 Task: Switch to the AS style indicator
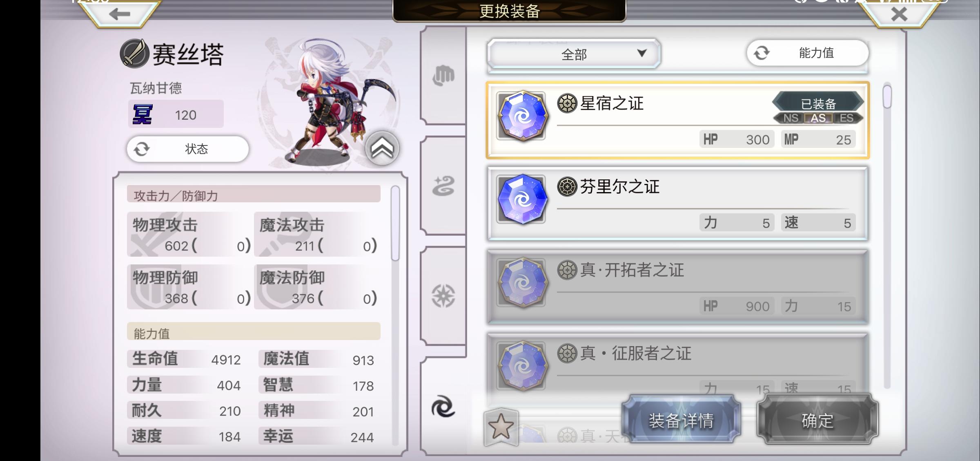click(x=818, y=118)
